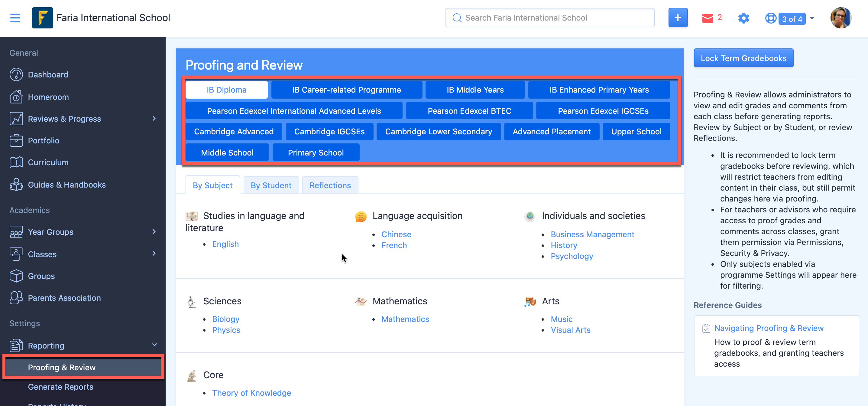Select the Middle School programme

coord(227,152)
